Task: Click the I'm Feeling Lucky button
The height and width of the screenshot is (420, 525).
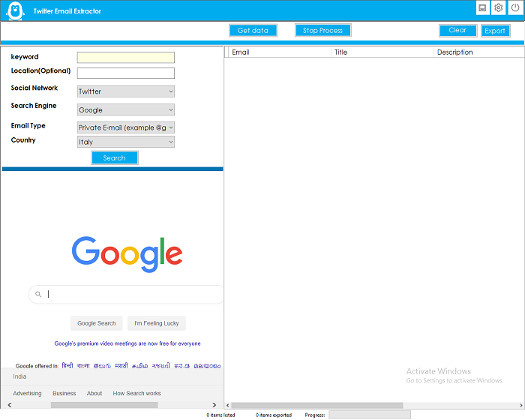Action: coord(156,323)
